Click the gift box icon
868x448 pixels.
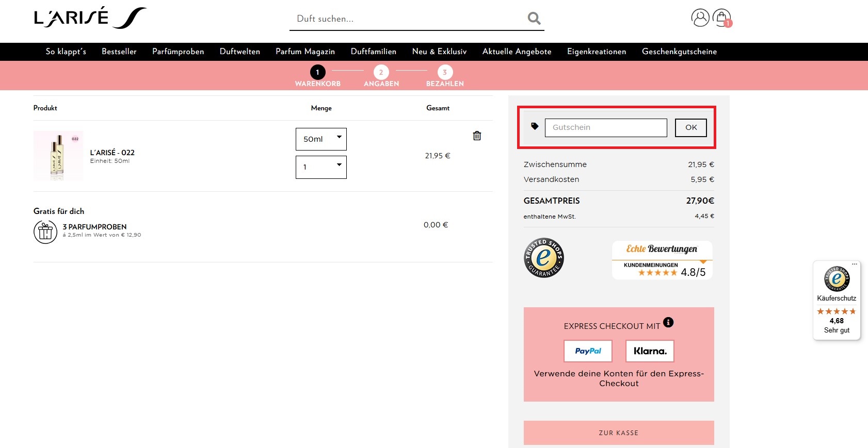pos(45,232)
